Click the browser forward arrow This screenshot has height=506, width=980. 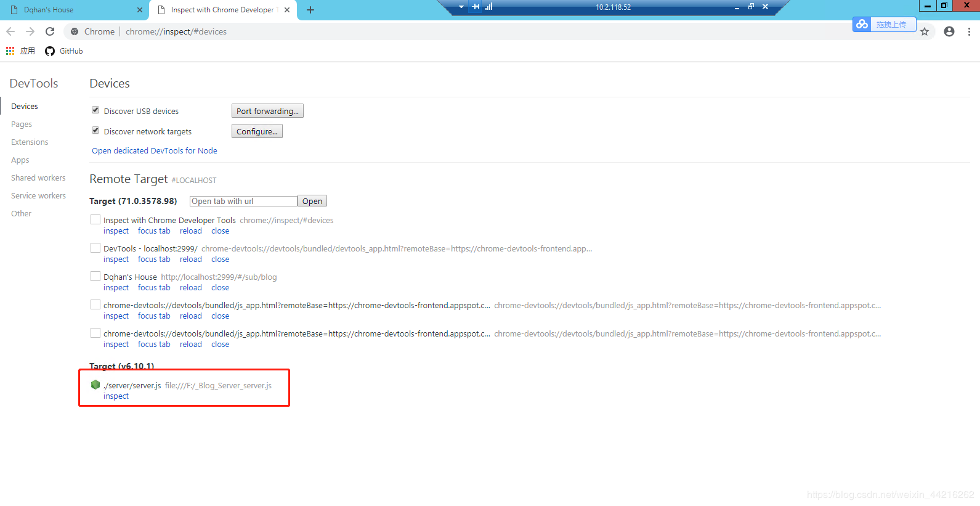point(30,31)
